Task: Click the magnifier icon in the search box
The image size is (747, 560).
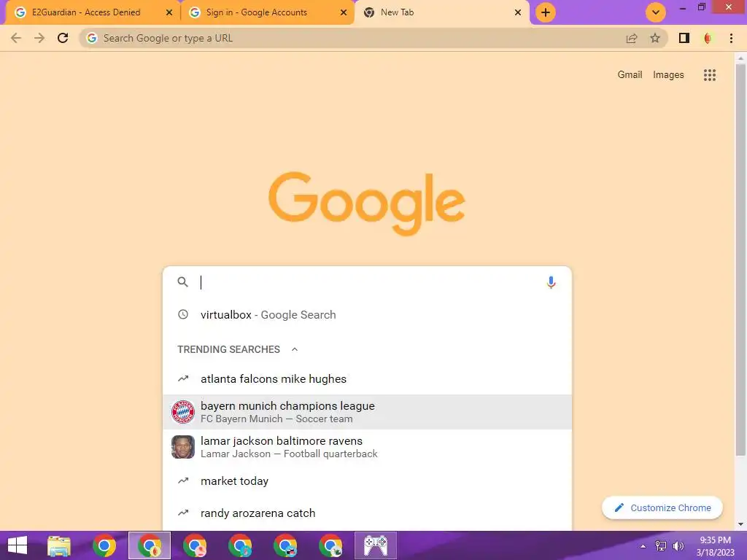Action: coord(182,282)
